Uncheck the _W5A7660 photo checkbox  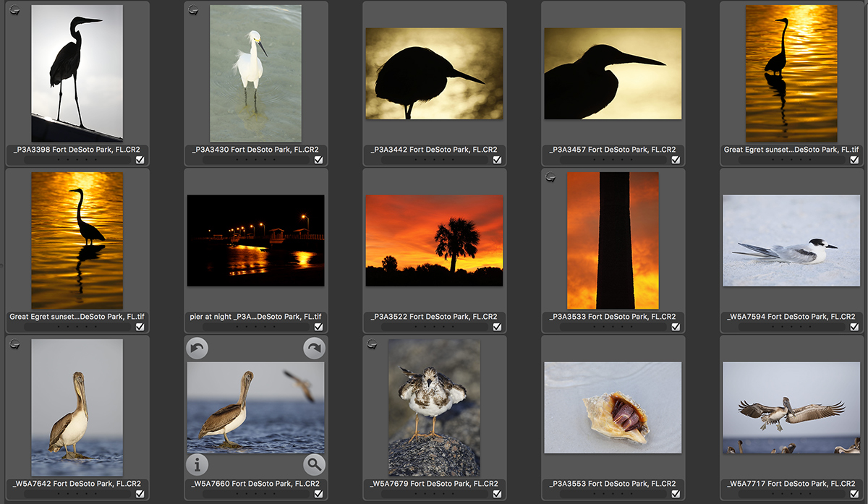[318, 494]
